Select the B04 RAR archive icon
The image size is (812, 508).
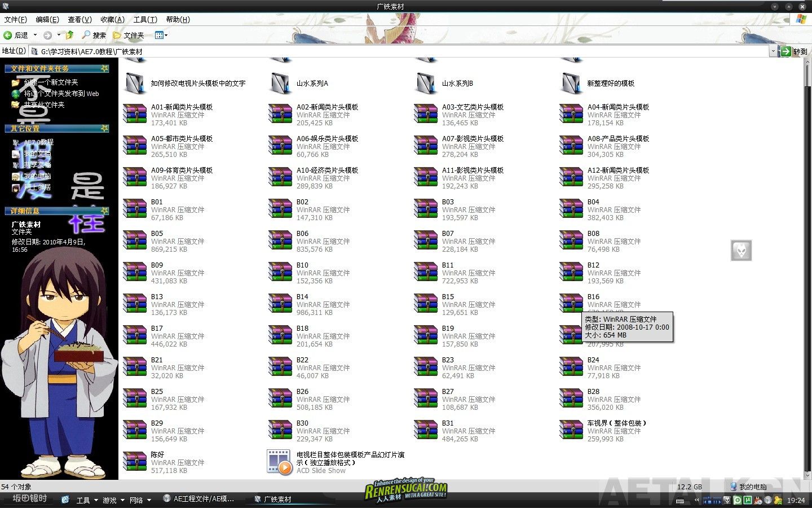[571, 208]
